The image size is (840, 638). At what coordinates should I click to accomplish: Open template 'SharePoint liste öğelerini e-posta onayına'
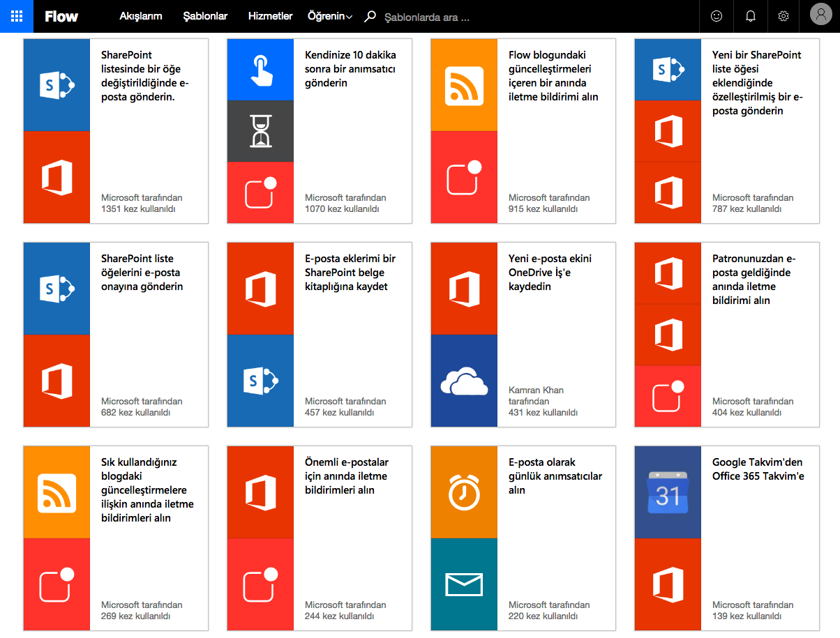142,273
